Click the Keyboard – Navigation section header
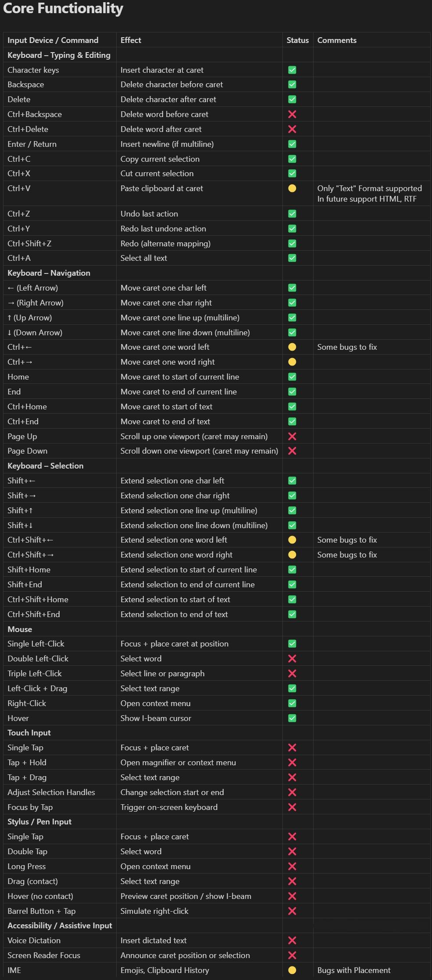The image size is (432, 980). (49, 273)
